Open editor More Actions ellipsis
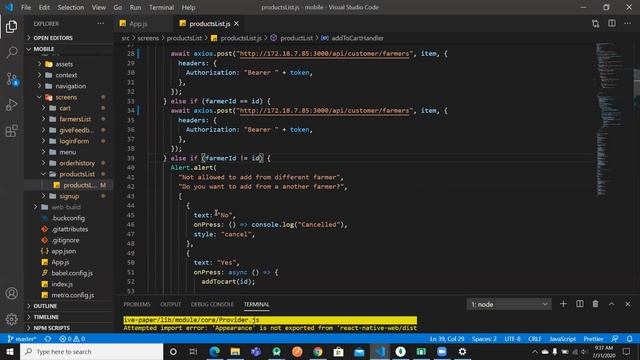The height and width of the screenshot is (360, 640). 628,24
